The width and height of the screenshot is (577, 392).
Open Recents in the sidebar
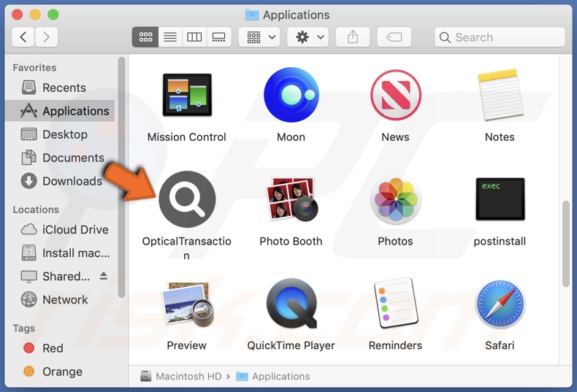(60, 88)
